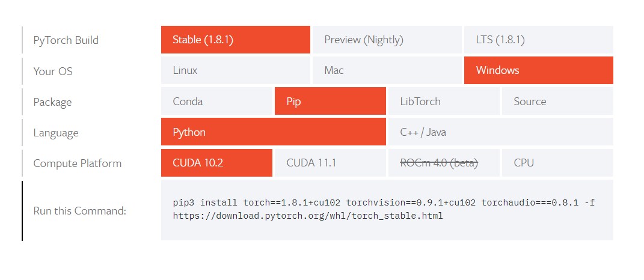
Task: Select Linux as your OS
Action: [235, 70]
